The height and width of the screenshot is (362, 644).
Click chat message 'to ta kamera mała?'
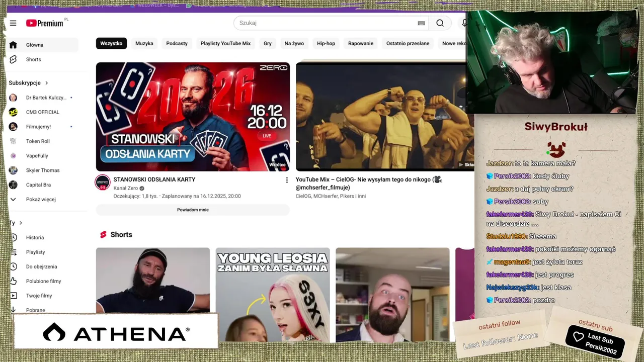point(545,163)
